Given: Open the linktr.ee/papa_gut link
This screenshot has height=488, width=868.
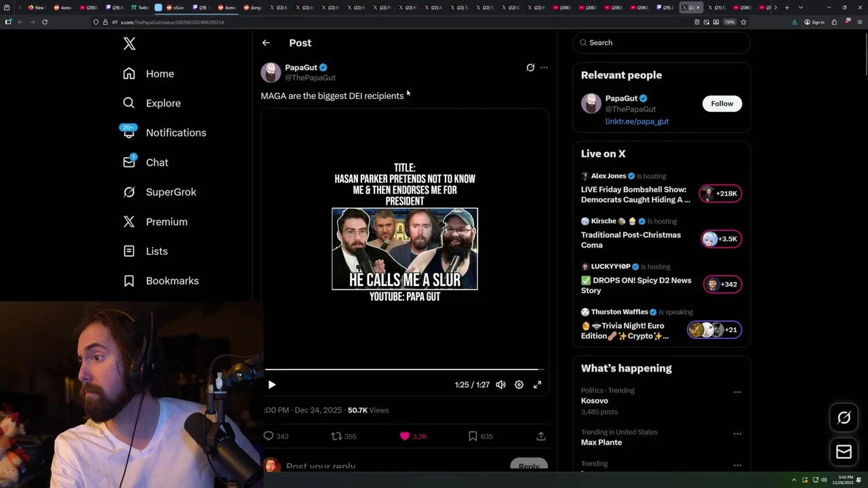Looking at the screenshot, I should [637, 122].
